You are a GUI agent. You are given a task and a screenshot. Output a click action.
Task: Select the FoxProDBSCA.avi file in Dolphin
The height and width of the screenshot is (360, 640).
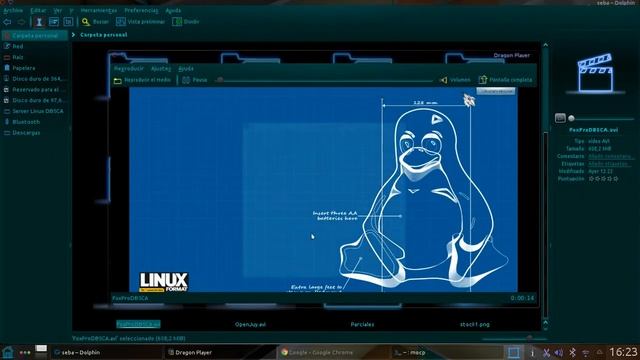click(138, 324)
